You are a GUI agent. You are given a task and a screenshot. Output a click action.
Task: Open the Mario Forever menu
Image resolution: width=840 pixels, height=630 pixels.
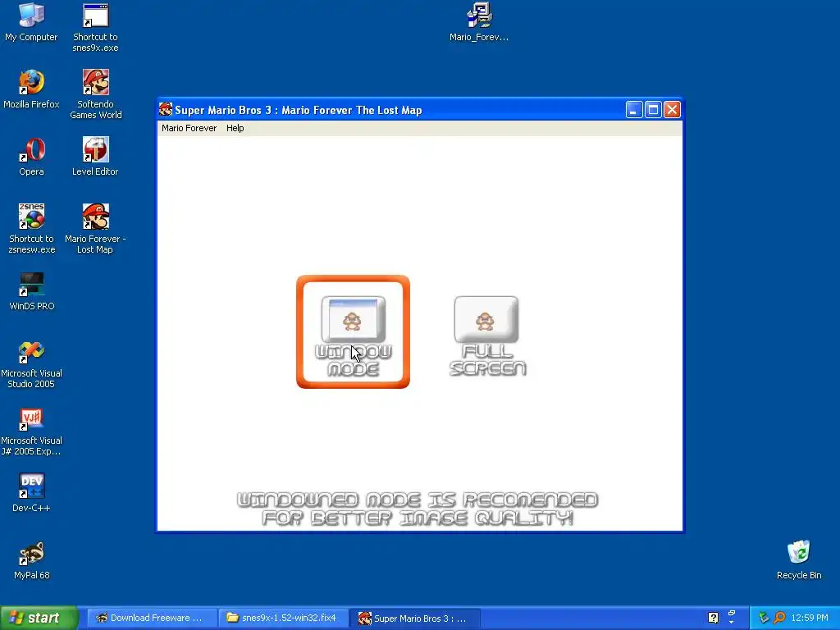click(x=189, y=128)
